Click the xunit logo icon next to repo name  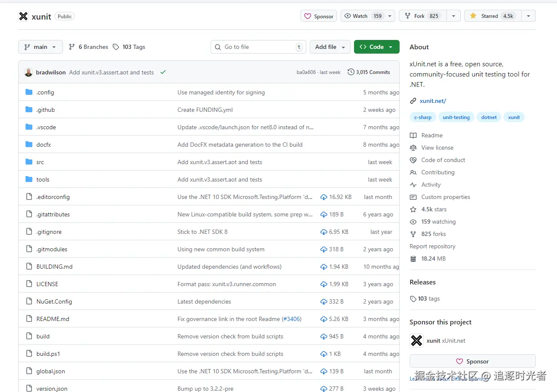click(x=23, y=16)
